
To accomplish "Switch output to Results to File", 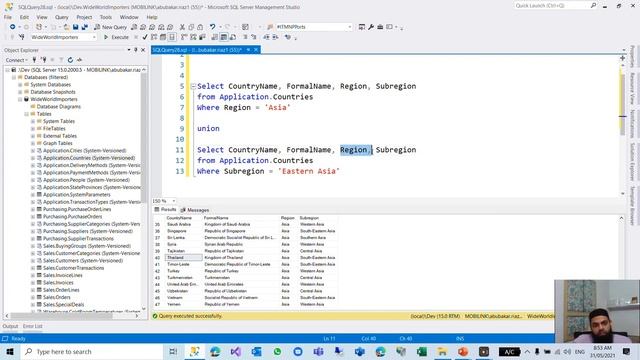I will pyautogui.click(x=233, y=37).
